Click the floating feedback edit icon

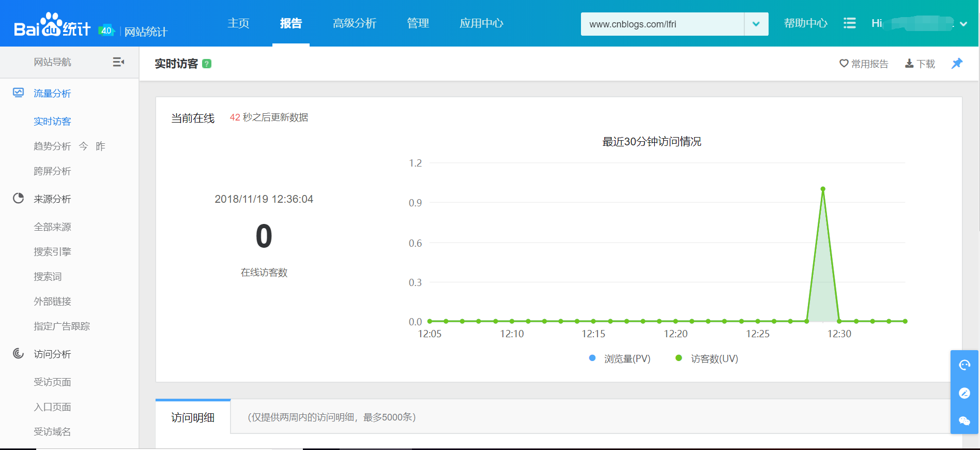tap(964, 393)
